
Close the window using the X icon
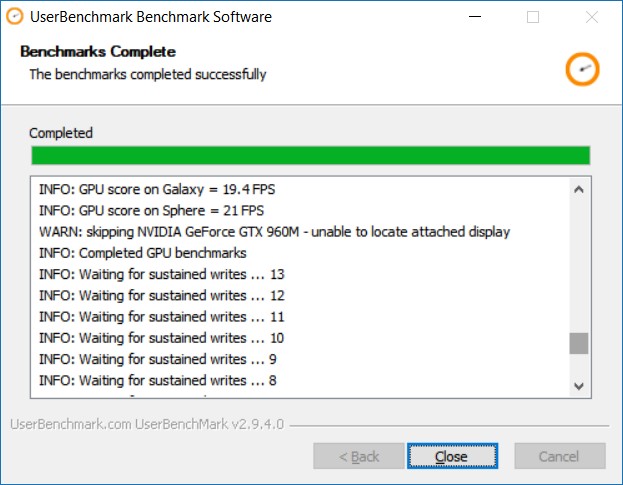pyautogui.click(x=590, y=17)
